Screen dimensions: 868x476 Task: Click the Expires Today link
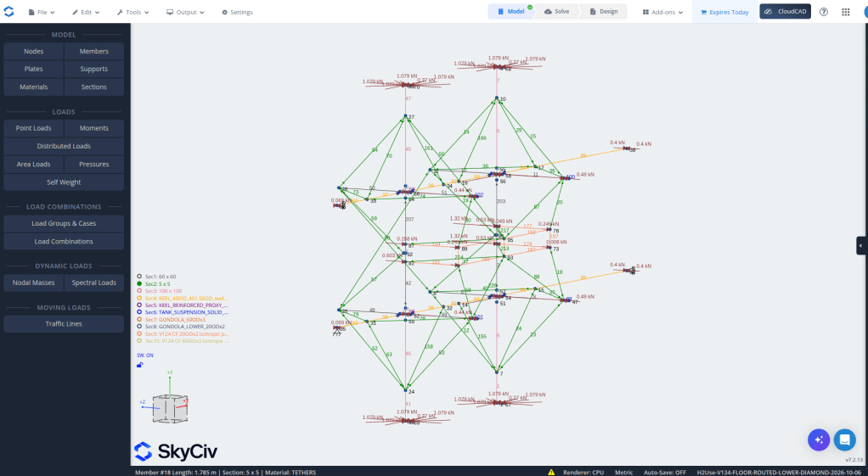pyautogui.click(x=724, y=12)
